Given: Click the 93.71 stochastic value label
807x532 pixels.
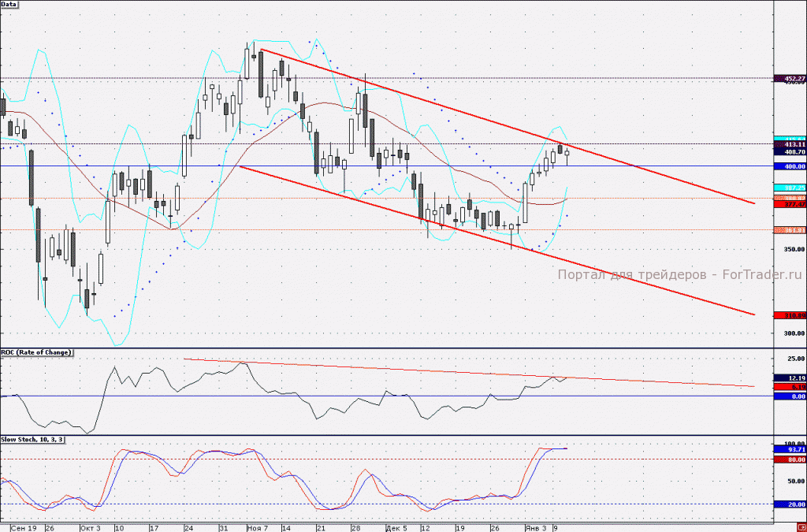Looking at the screenshot, I should (x=790, y=450).
